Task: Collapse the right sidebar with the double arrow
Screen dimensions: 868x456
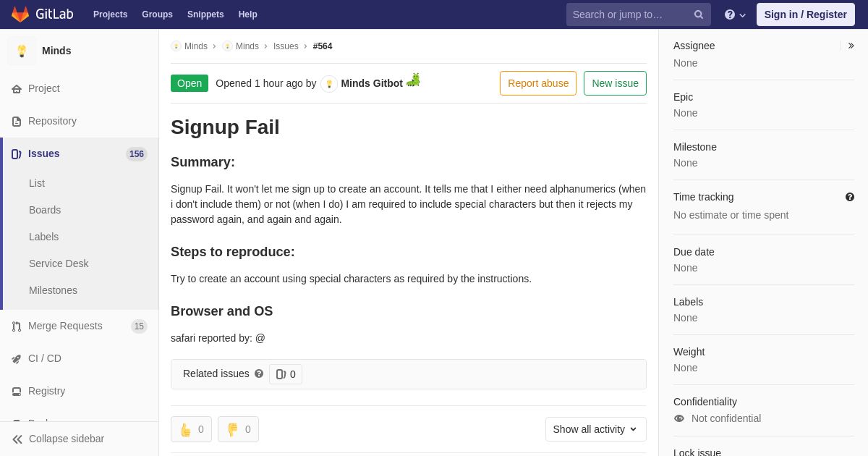Action: (x=851, y=46)
